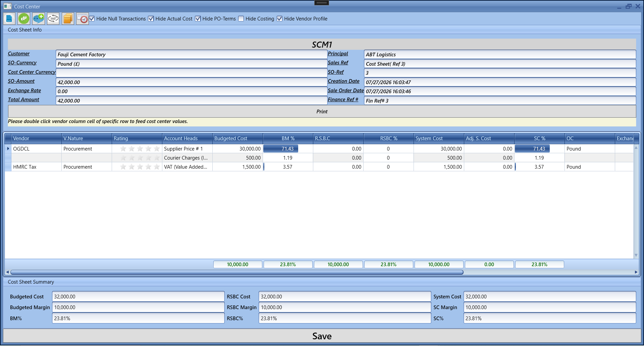Image resolution: width=644 pixels, height=346 pixels.
Task: Rate the Courier Charges row one star
Action: tap(123, 158)
